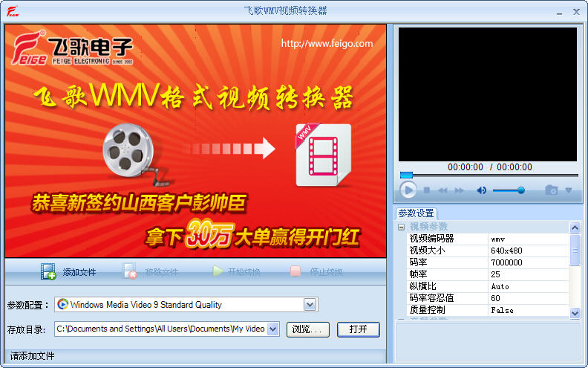Select the 视频编码器 wmv value cell

tap(529, 239)
